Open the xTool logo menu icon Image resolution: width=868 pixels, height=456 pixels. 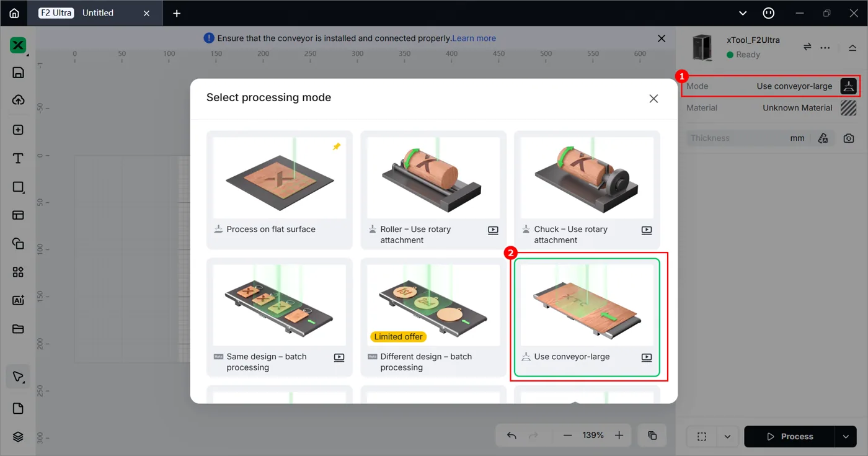click(18, 45)
